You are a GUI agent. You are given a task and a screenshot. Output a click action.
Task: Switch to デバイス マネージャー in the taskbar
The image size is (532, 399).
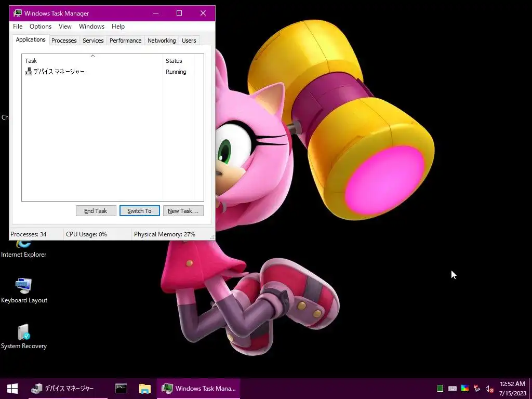coord(68,389)
